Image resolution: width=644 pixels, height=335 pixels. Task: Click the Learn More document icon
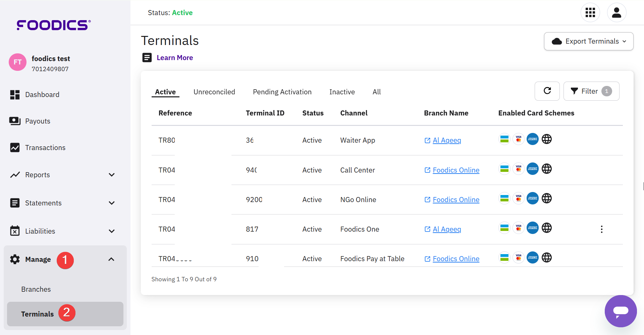pos(147,58)
